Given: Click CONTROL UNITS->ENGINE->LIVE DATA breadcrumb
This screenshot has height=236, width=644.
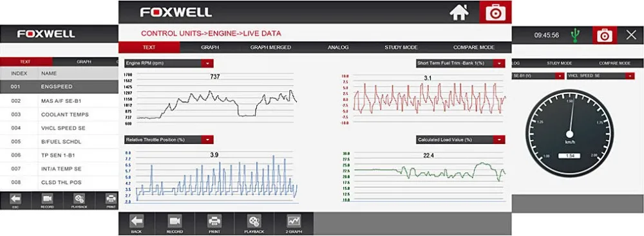Looking at the screenshot, I should click(x=211, y=33).
